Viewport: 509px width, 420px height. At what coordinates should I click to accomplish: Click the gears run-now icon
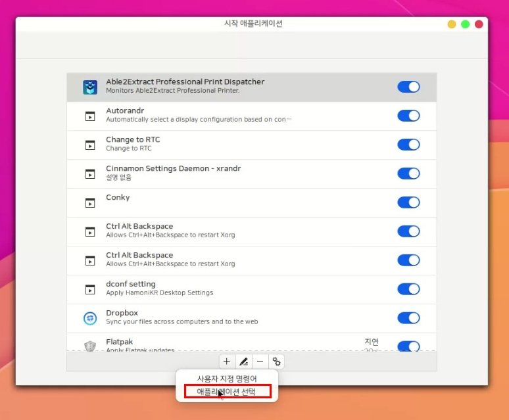coord(277,362)
